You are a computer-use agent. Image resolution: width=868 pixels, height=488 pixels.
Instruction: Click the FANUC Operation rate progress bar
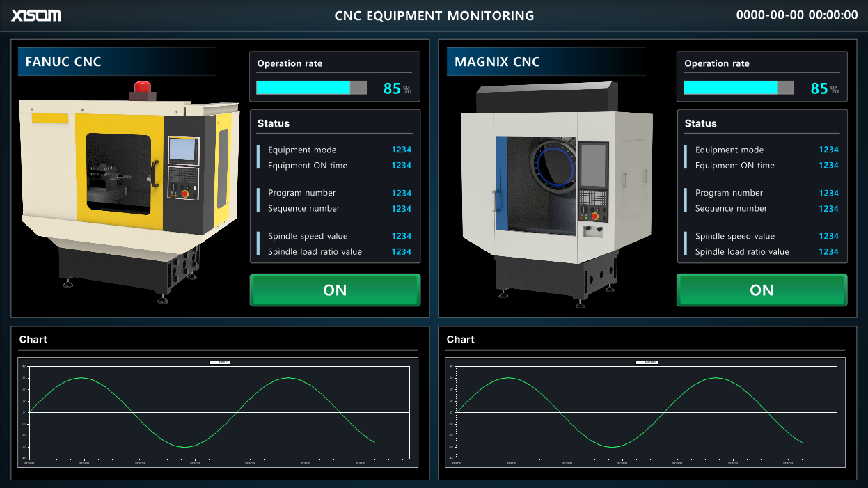pos(311,88)
